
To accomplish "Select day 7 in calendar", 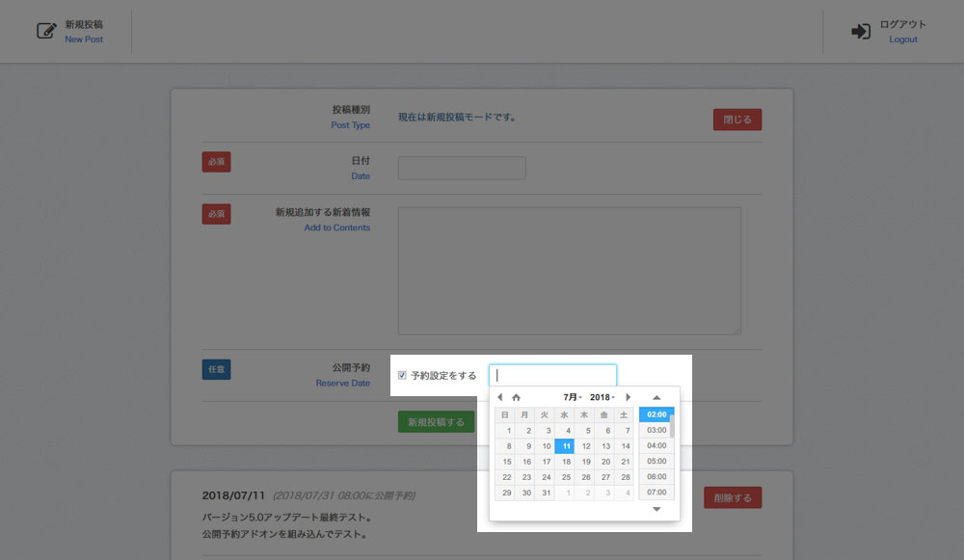I will pos(624,430).
